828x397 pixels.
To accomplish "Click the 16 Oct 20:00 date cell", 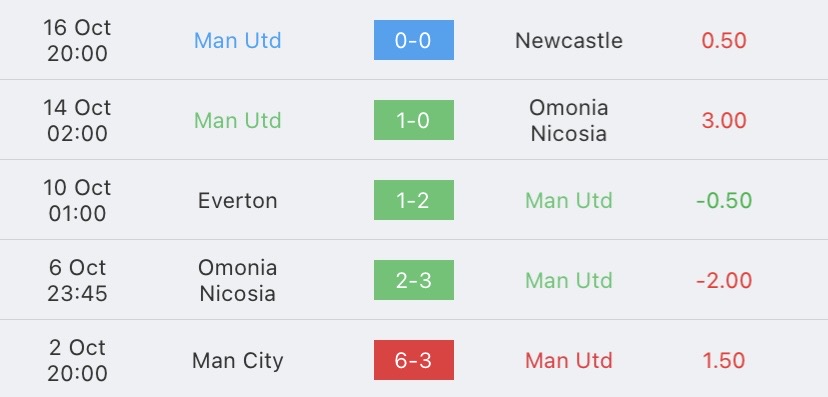I will tap(77, 41).
